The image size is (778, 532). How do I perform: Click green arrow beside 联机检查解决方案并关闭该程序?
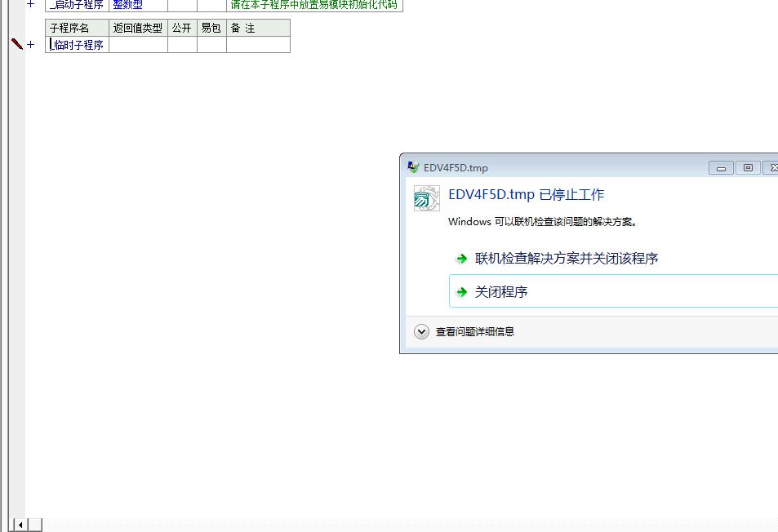click(x=462, y=259)
